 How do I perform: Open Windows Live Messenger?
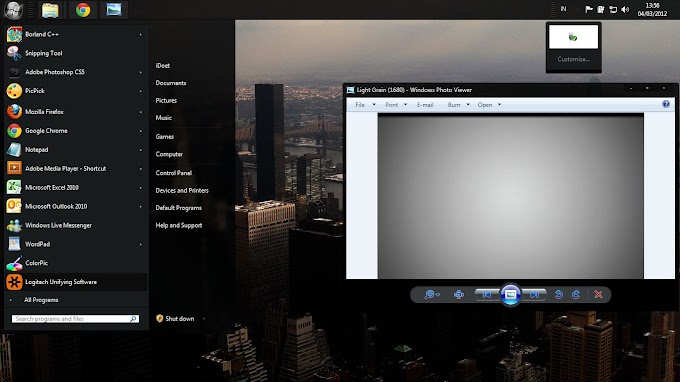tap(75, 225)
